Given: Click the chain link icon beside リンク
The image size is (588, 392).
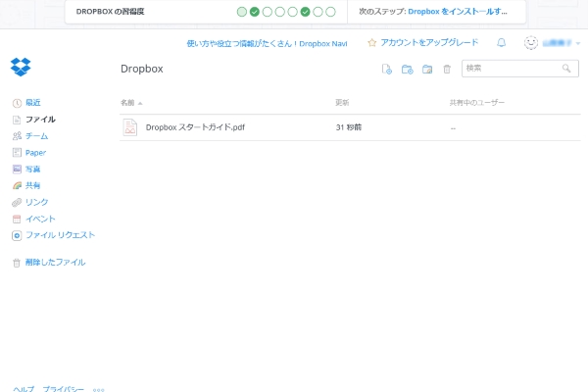Looking at the screenshot, I should pos(17,202).
